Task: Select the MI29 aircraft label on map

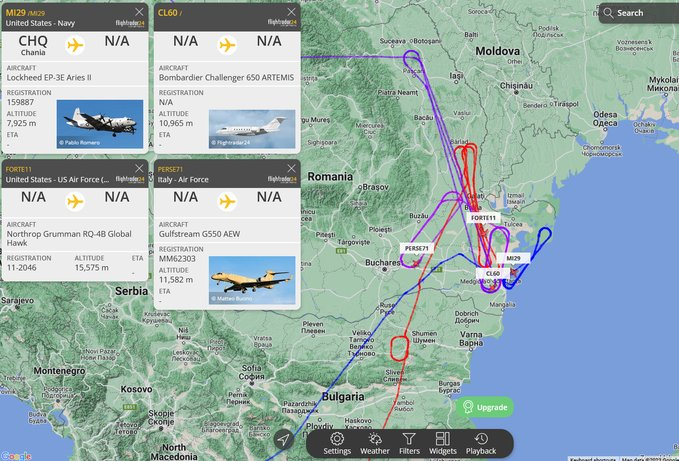Action: [x=513, y=258]
